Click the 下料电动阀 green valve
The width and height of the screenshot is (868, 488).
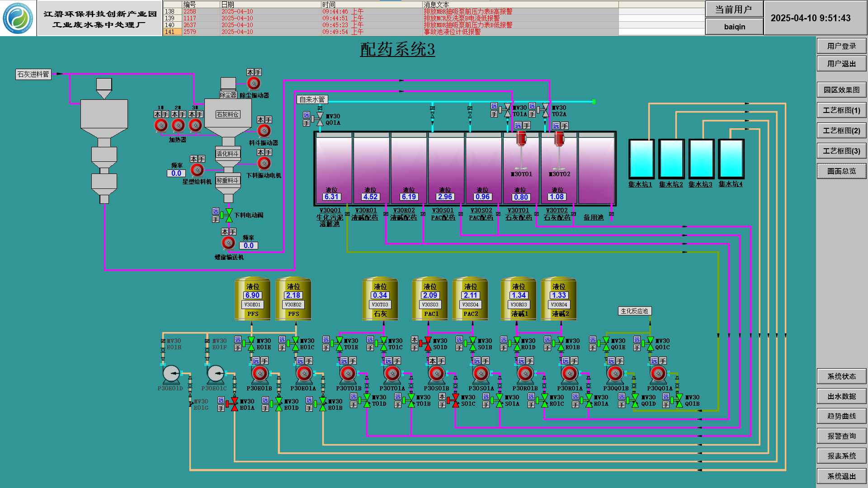[229, 215]
